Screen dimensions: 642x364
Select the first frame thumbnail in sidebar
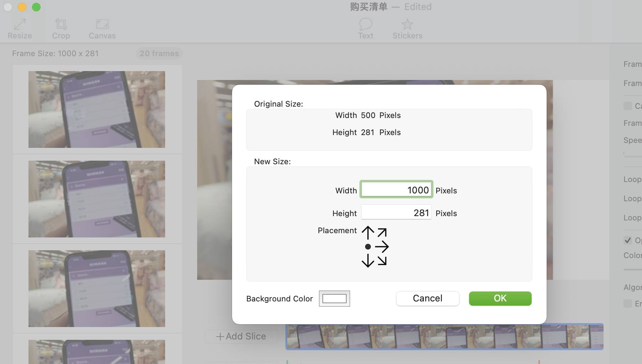pos(96,109)
